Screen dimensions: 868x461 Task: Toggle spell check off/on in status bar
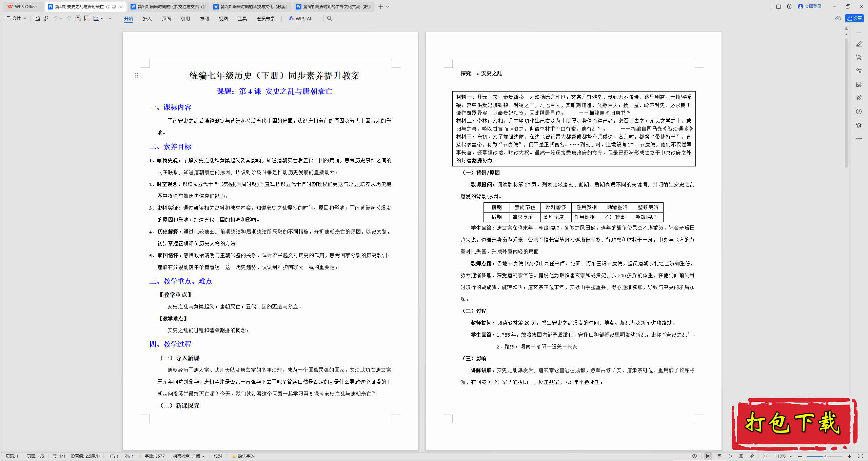click(186, 456)
